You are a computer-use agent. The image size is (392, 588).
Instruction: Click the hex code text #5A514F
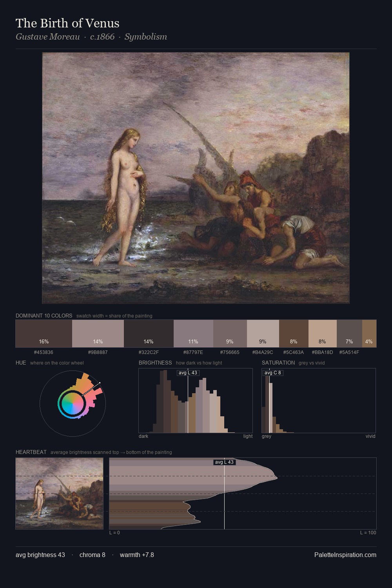349,352
